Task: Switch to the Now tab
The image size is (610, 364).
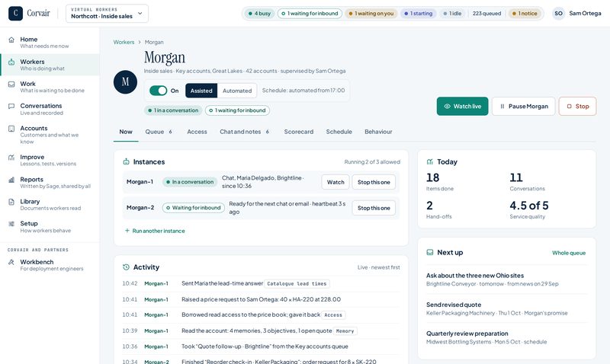Action: pos(126,132)
